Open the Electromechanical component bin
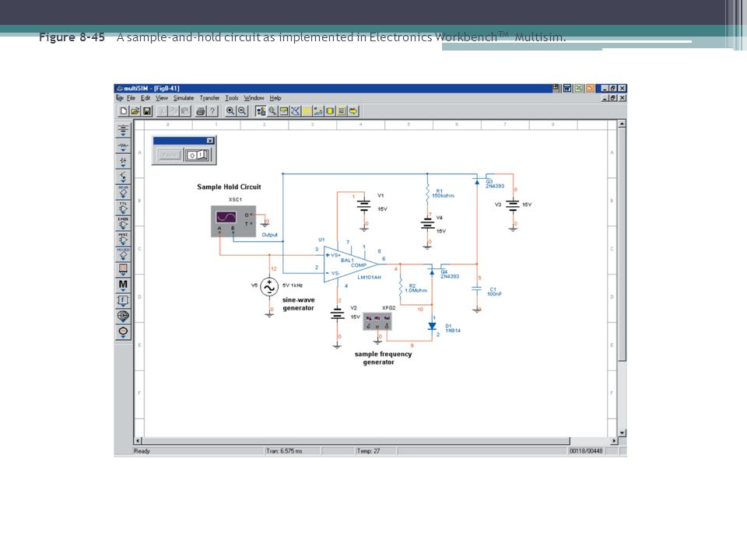Viewport: 747px width, 560px height. pyautogui.click(x=123, y=331)
